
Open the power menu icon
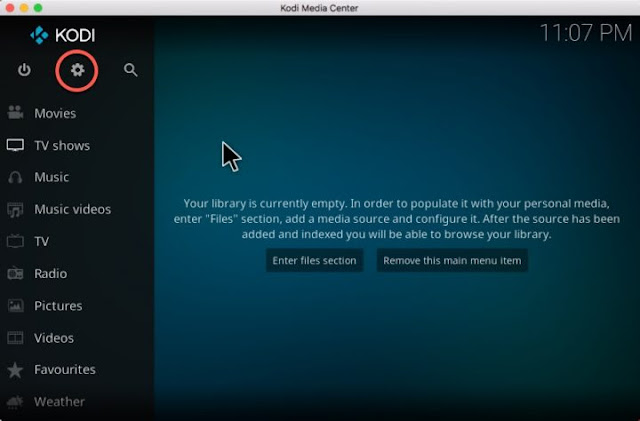[24, 70]
